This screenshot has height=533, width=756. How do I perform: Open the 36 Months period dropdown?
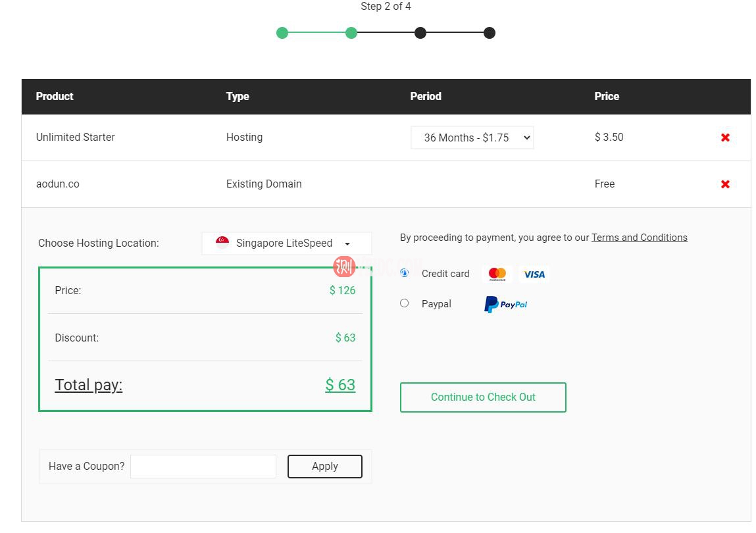(x=472, y=138)
